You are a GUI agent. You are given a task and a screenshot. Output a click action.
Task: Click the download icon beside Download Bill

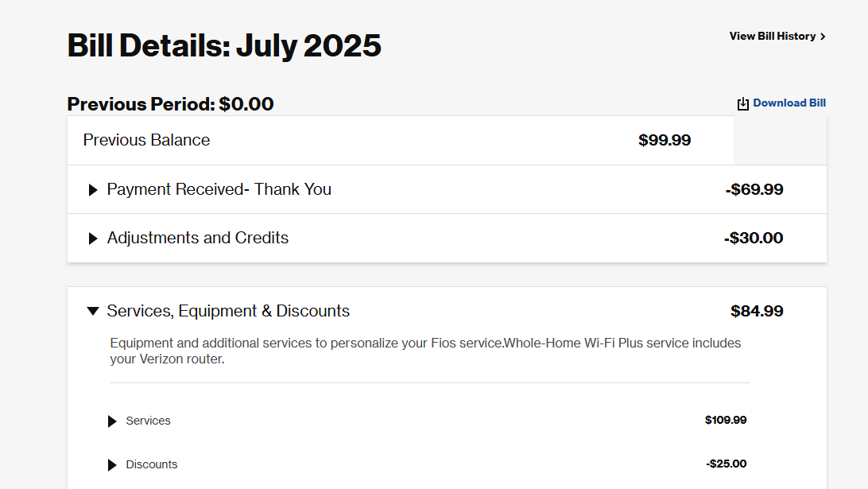coord(743,103)
